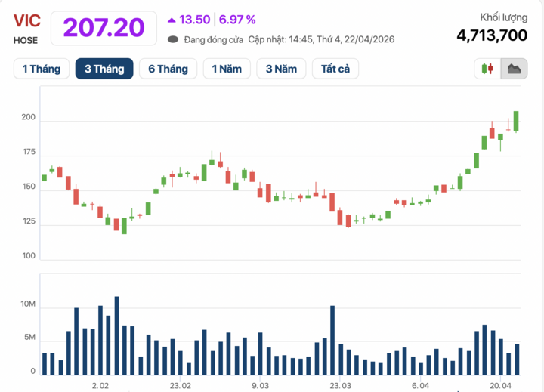The height and width of the screenshot is (392, 544).
Task: Click the gray market-closed status dot
Action: [173, 39]
